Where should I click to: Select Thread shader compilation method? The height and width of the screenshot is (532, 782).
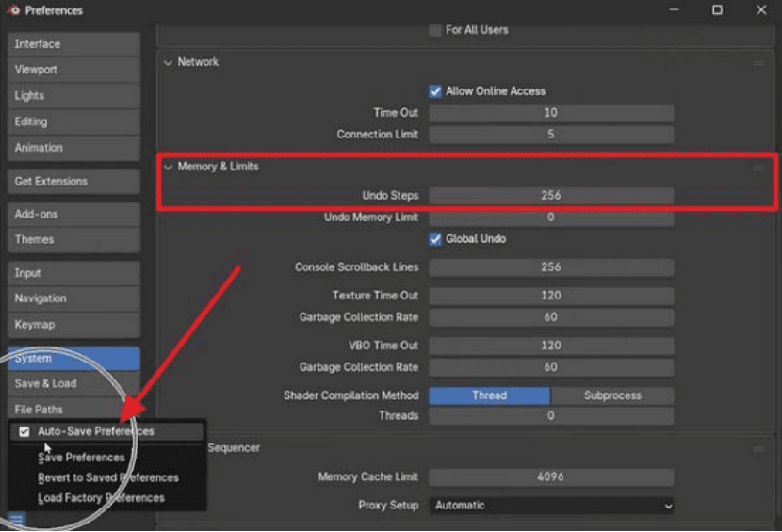tap(489, 395)
